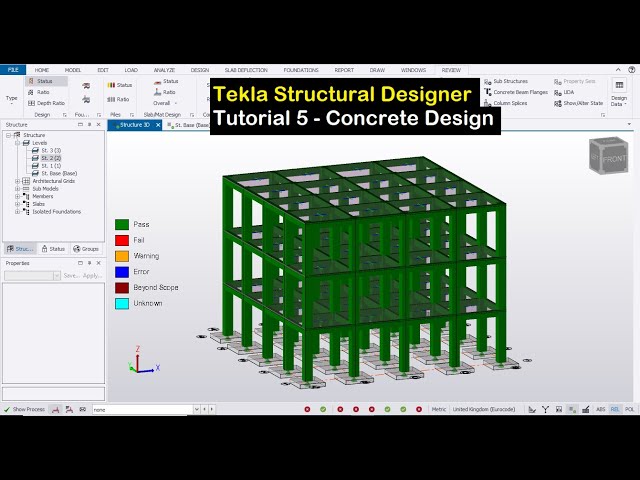Click Sub Structures in the ribbon
The height and width of the screenshot is (480, 640).
pyautogui.click(x=506, y=81)
